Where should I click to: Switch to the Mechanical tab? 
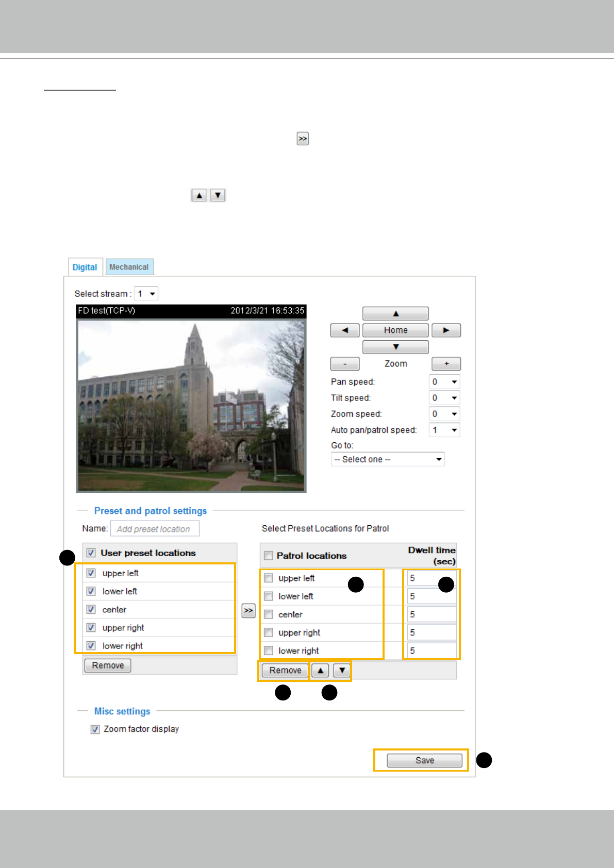pos(129,267)
